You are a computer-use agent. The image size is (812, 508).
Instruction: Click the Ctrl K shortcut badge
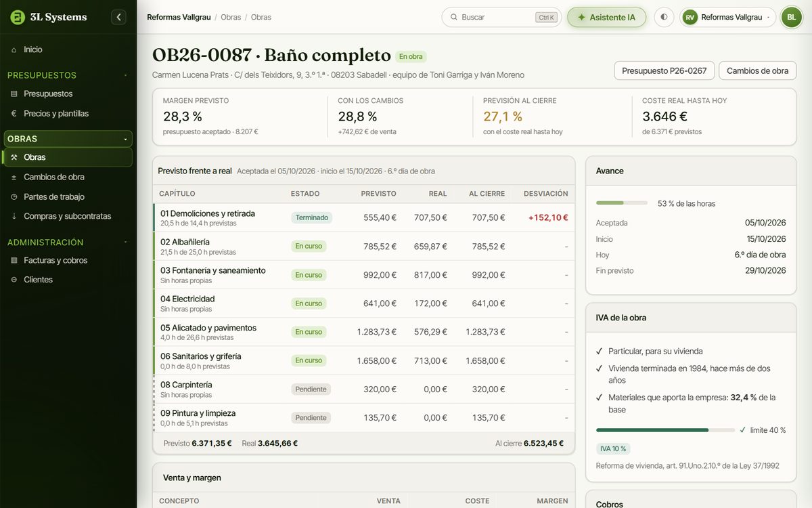(546, 18)
